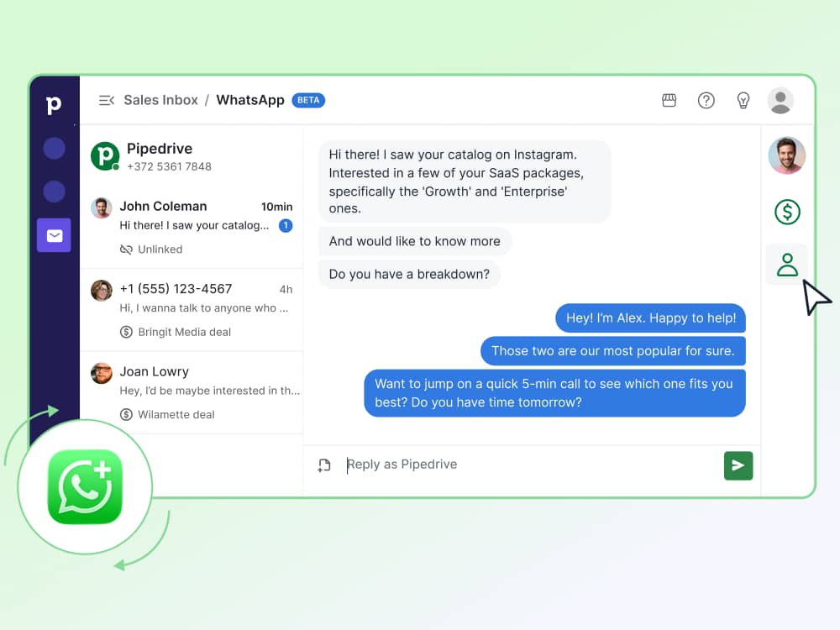Click the 10min timestamp
The height and width of the screenshot is (630, 840).
[x=276, y=207]
